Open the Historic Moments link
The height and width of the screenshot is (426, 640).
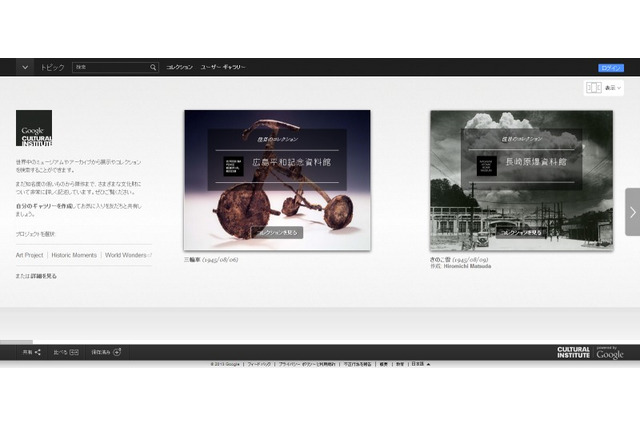tap(76, 256)
